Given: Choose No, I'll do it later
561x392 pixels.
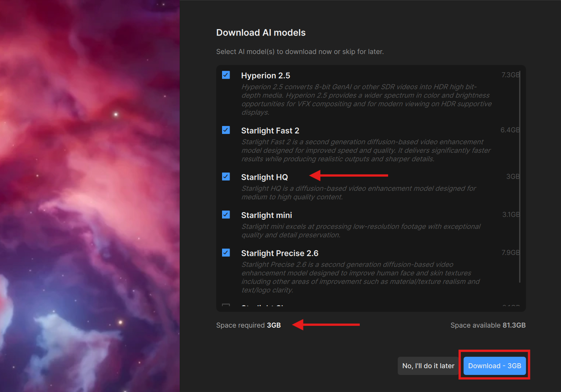Looking at the screenshot, I should pyautogui.click(x=428, y=366).
